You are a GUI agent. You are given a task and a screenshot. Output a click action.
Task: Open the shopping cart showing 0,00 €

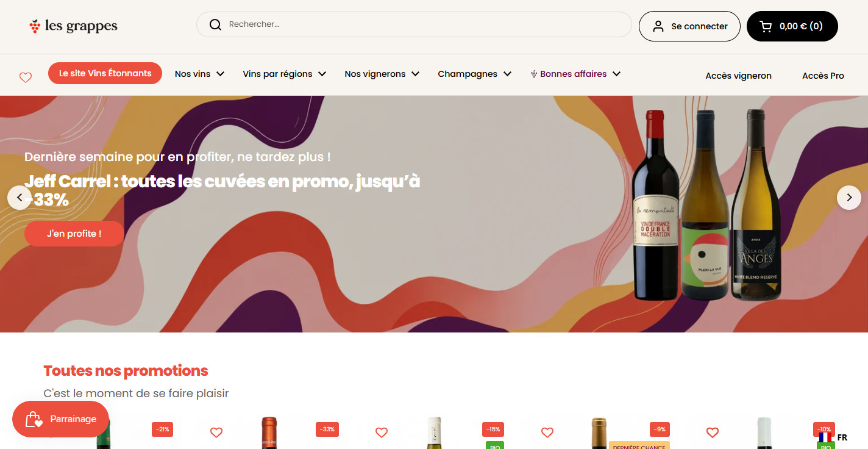click(792, 26)
